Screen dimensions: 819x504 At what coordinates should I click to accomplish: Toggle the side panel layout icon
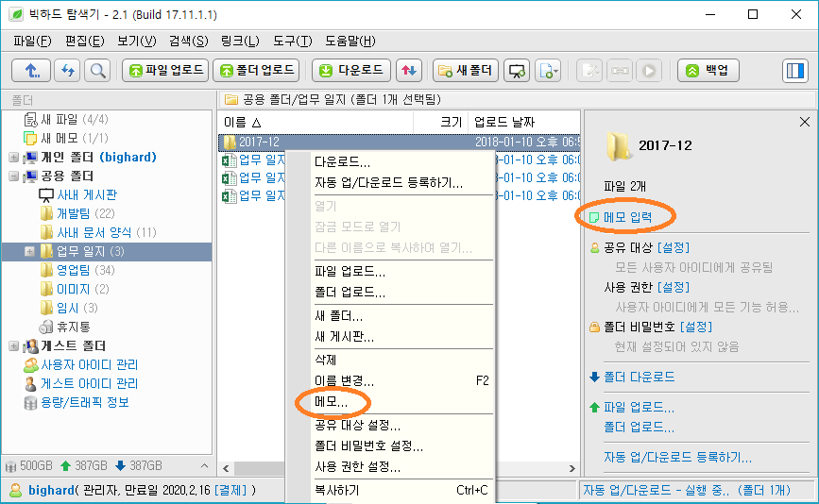tap(795, 71)
